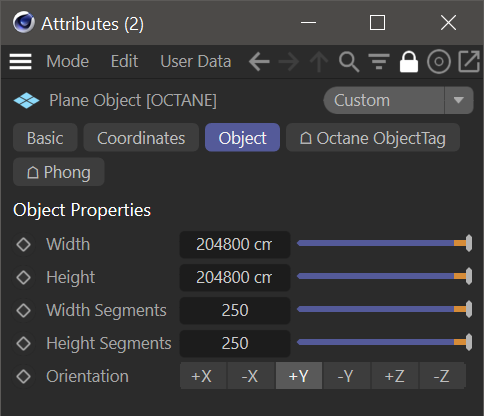The width and height of the screenshot is (484, 416).
Task: Click the up arrow navigation icon
Action: click(x=319, y=62)
